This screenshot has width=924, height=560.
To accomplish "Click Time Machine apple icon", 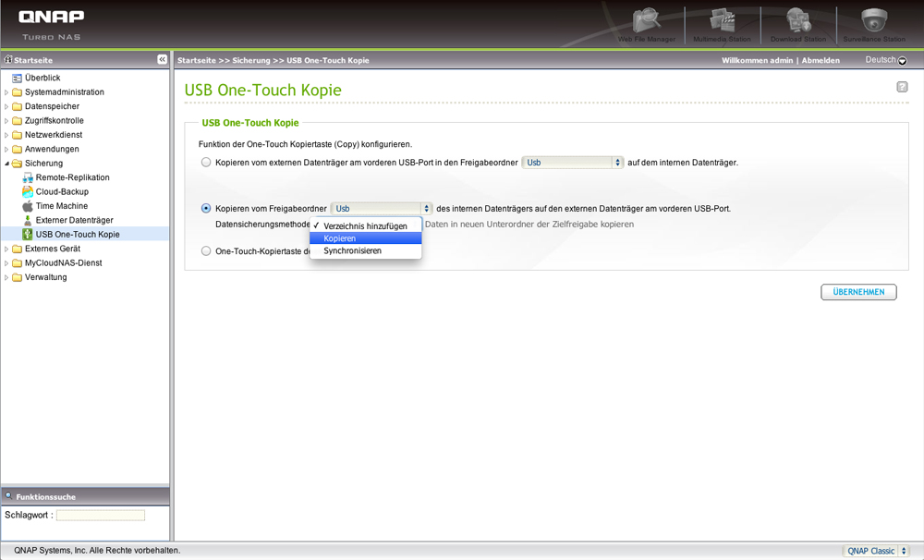I will click(28, 206).
